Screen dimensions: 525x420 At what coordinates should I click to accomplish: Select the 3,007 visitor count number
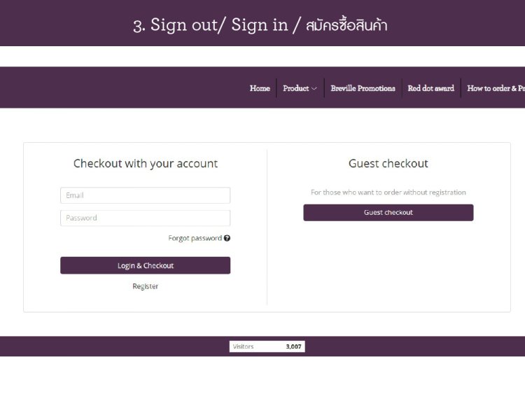tap(293, 346)
